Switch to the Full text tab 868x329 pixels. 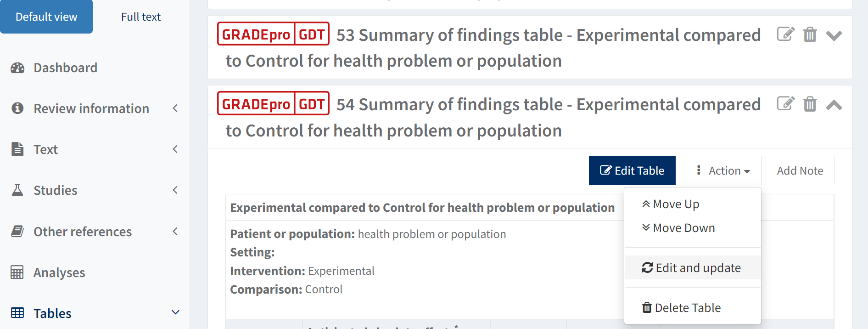click(x=140, y=17)
